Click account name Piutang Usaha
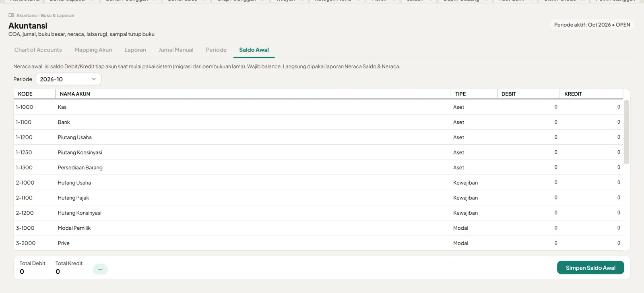 click(x=75, y=137)
